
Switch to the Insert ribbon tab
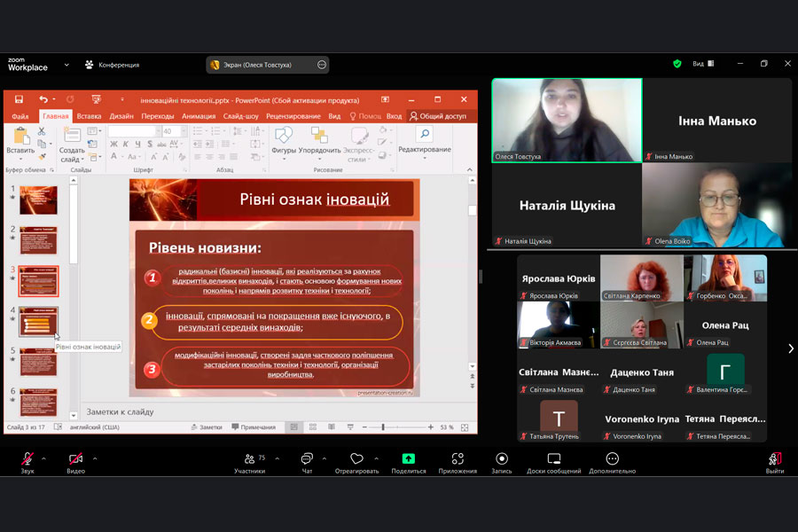[x=89, y=116]
